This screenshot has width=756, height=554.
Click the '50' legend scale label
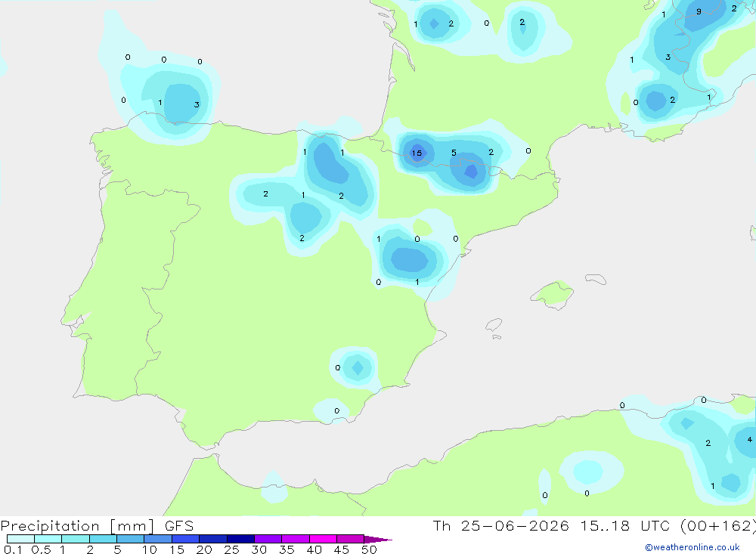tap(369, 549)
